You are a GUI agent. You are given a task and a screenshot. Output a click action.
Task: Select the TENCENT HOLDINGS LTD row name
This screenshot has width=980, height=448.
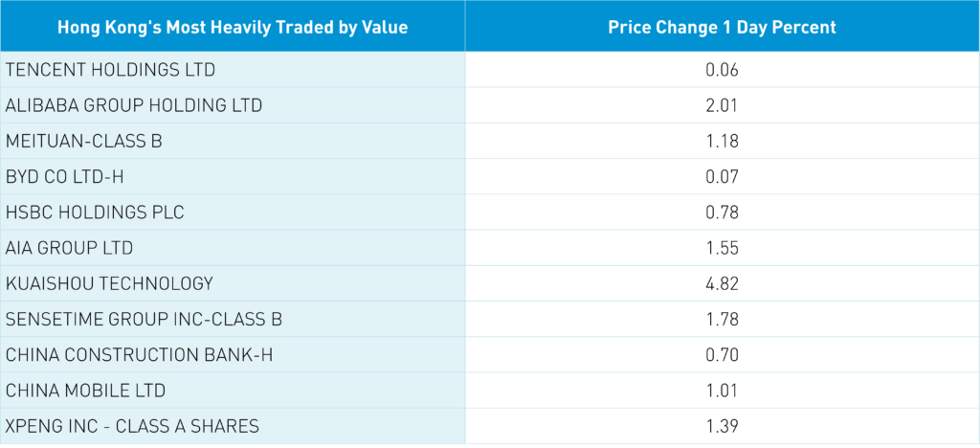point(111,70)
